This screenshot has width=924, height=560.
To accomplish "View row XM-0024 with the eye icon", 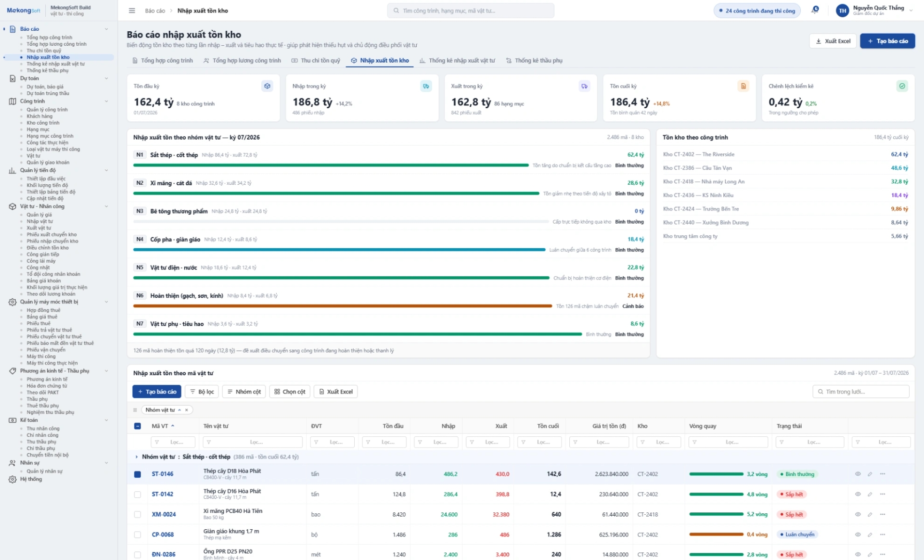I will coord(858,515).
